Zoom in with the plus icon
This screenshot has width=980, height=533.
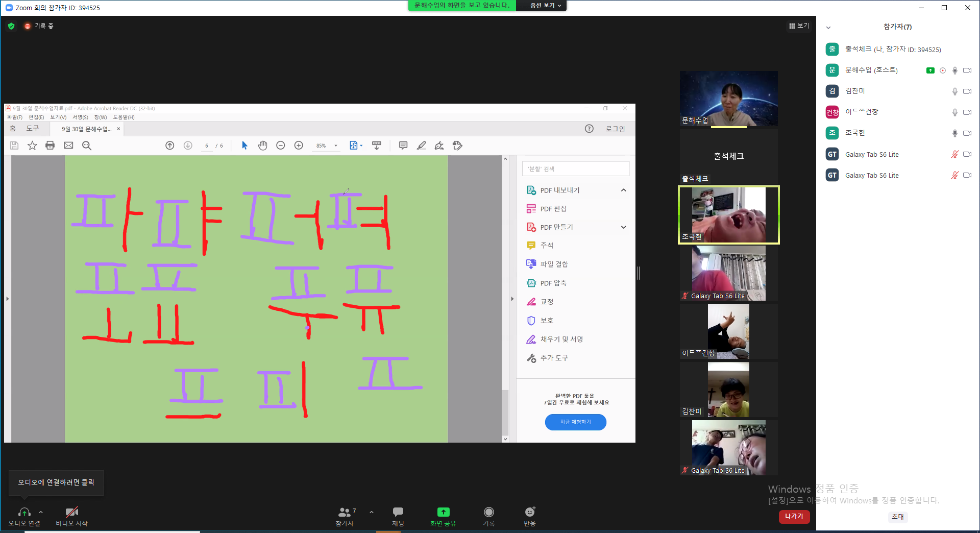[x=299, y=146]
